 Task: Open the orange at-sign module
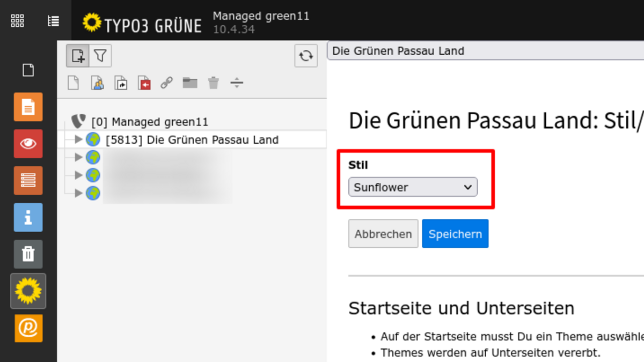click(x=28, y=328)
